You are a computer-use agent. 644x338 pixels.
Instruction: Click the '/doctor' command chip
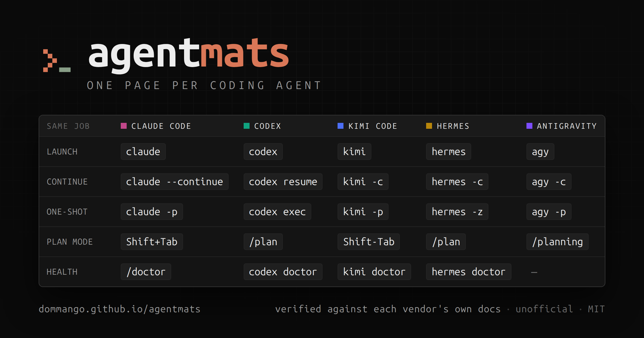(146, 272)
